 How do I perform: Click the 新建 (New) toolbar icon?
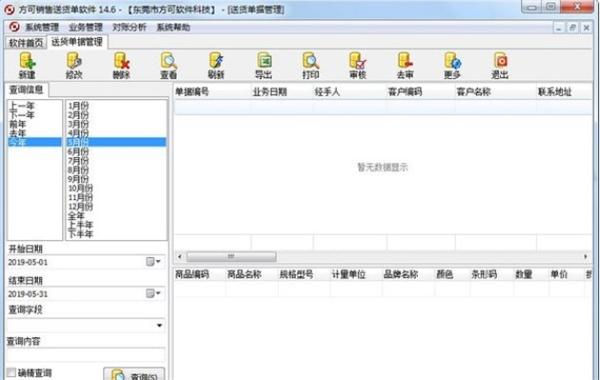click(x=27, y=66)
